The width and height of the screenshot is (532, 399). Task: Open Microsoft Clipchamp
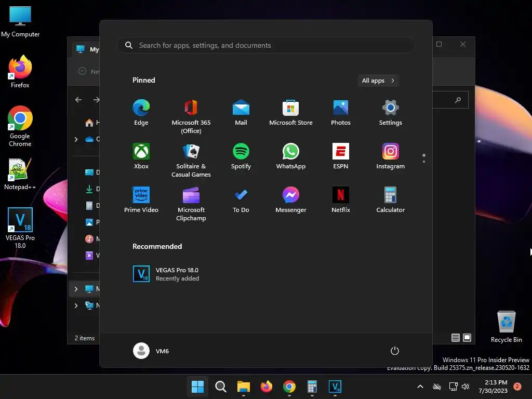tap(191, 204)
